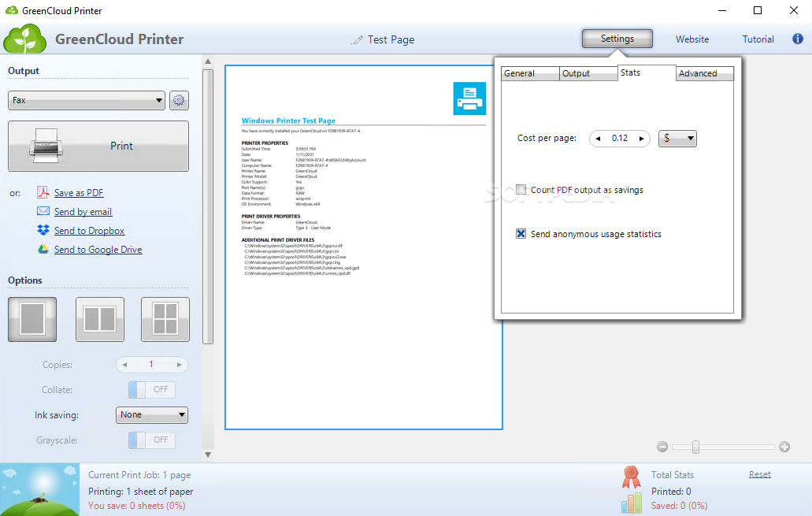This screenshot has height=516, width=812.
Task: Click 'Printing: 1 sheet of paper' text
Action: coord(140,491)
